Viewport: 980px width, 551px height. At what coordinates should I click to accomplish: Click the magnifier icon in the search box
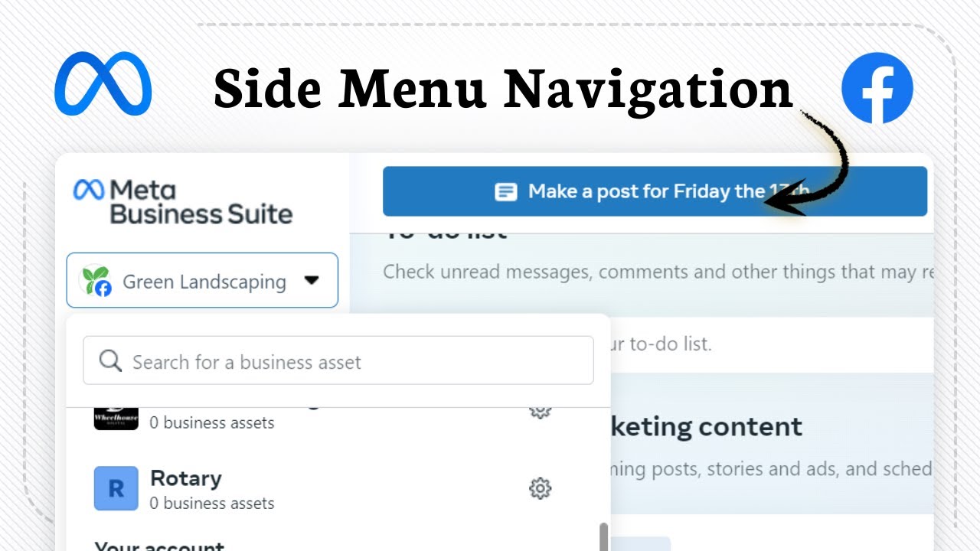click(110, 361)
